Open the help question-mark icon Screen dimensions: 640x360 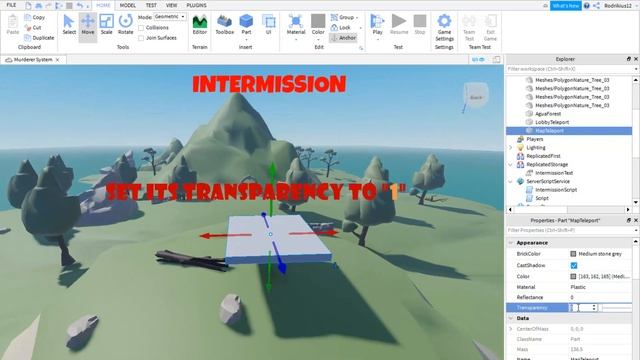click(587, 5)
